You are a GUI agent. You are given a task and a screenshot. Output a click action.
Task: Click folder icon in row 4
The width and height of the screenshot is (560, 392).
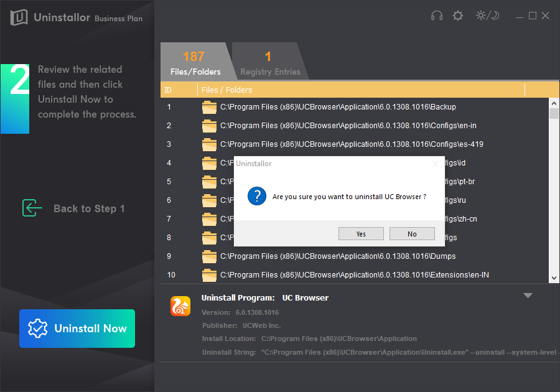(209, 163)
